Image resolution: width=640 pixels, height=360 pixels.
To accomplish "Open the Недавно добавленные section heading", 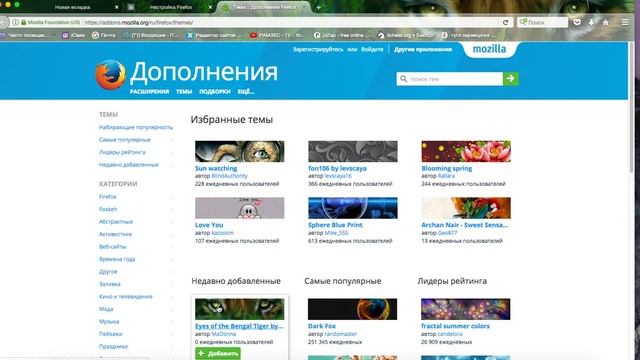I will click(236, 281).
